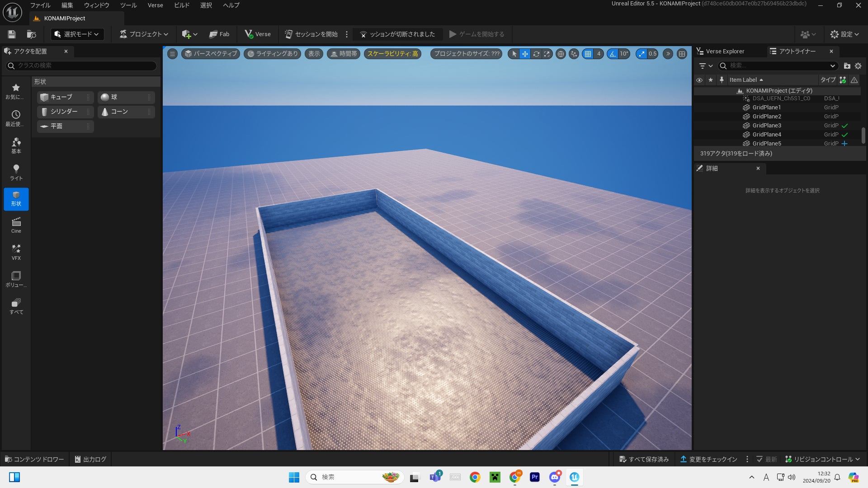Click the surface snapping icon
This screenshot has height=488, width=868.
click(574, 54)
